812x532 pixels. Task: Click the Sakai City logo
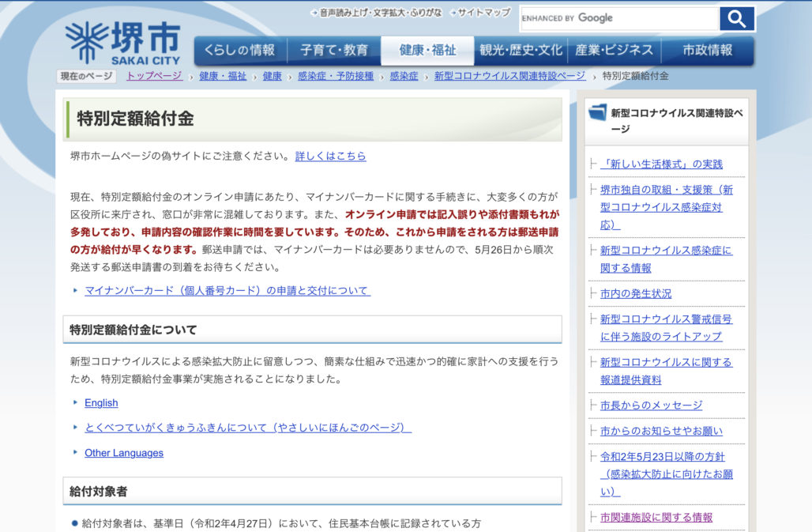[122, 43]
